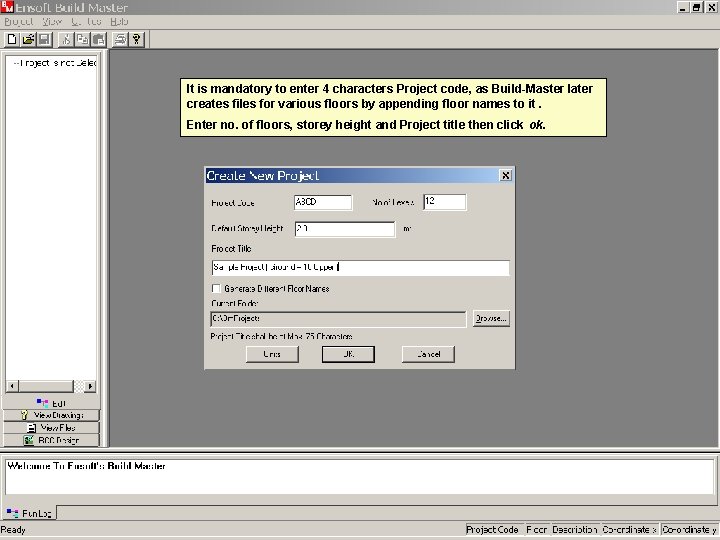The width and height of the screenshot is (720, 540).
Task: Open the Edit sidebar panel
Action: tap(51, 403)
